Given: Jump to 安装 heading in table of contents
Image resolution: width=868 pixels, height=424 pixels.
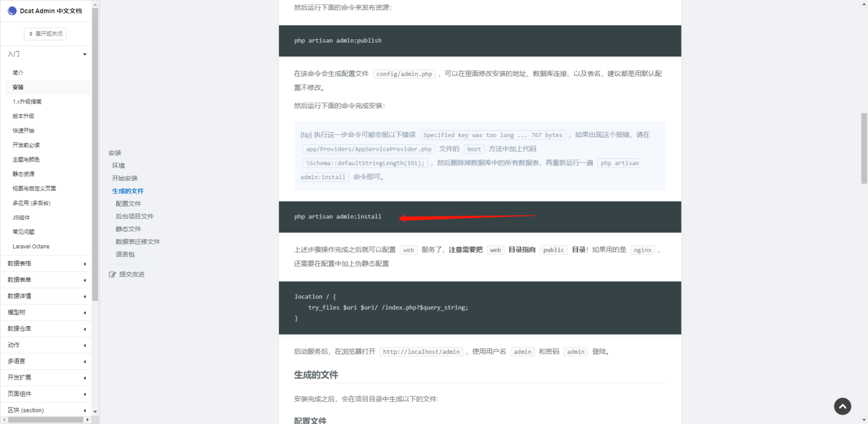Looking at the screenshot, I should 115,153.
